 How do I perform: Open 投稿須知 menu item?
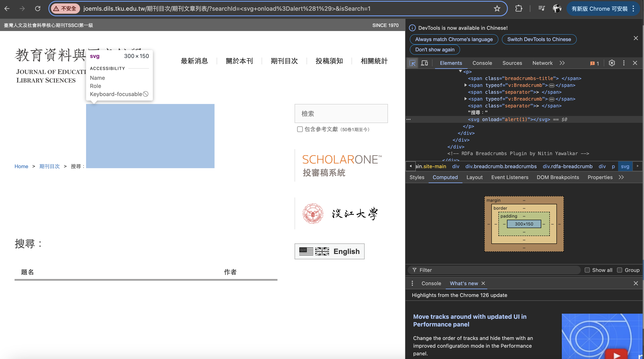click(x=329, y=61)
